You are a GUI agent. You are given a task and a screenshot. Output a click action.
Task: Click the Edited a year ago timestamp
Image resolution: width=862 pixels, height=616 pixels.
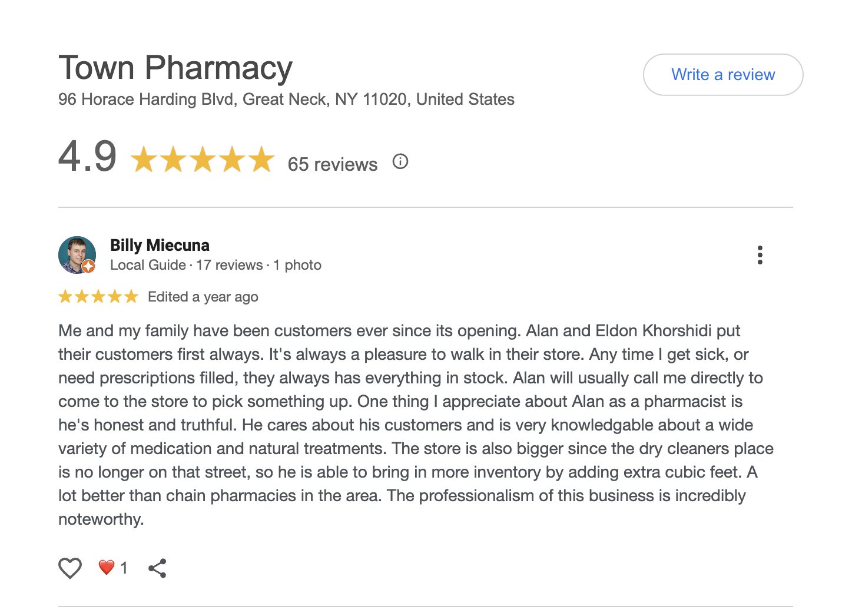(203, 297)
